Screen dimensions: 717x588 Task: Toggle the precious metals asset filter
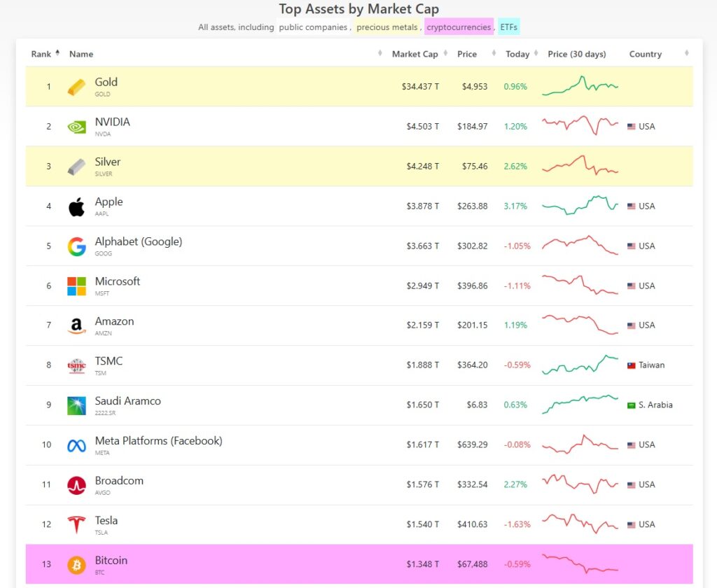pyautogui.click(x=387, y=27)
